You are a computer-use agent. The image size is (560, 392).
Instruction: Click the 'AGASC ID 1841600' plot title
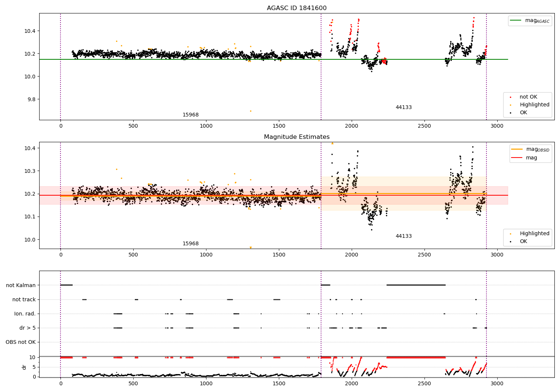pyautogui.click(x=296, y=8)
